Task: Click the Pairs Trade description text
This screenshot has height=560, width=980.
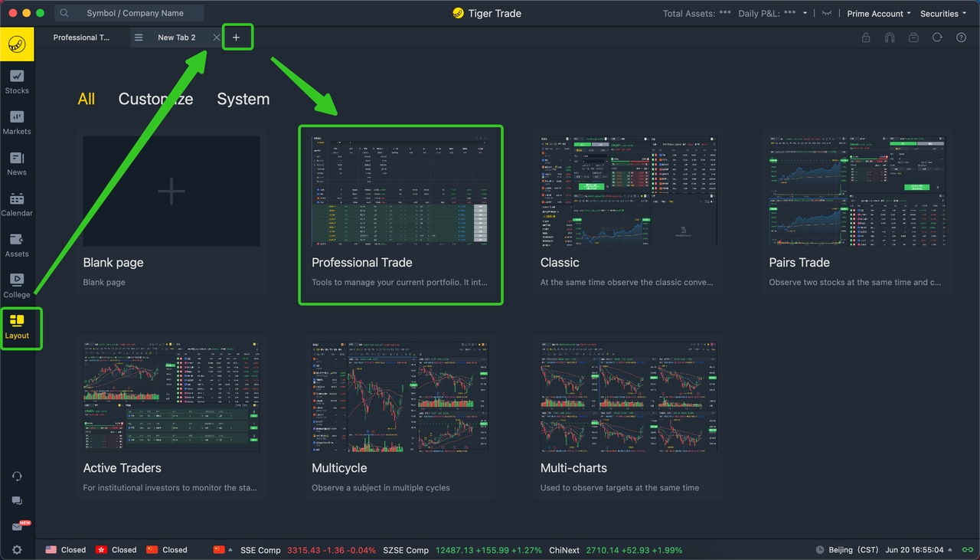Action: coord(855,282)
